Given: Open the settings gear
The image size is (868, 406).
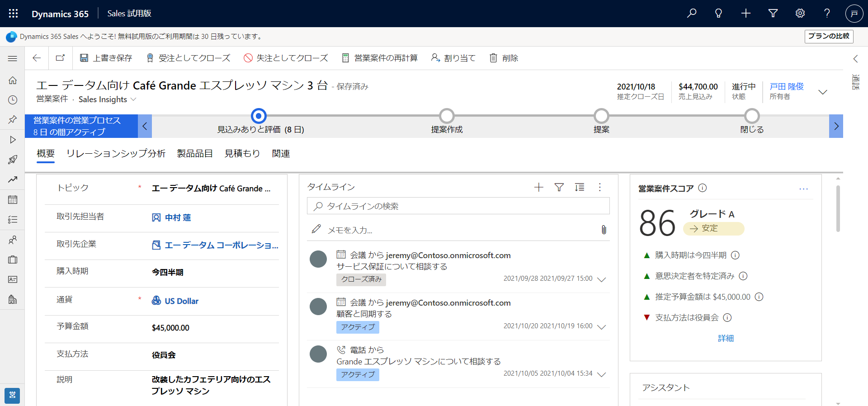Looking at the screenshot, I should 800,14.
